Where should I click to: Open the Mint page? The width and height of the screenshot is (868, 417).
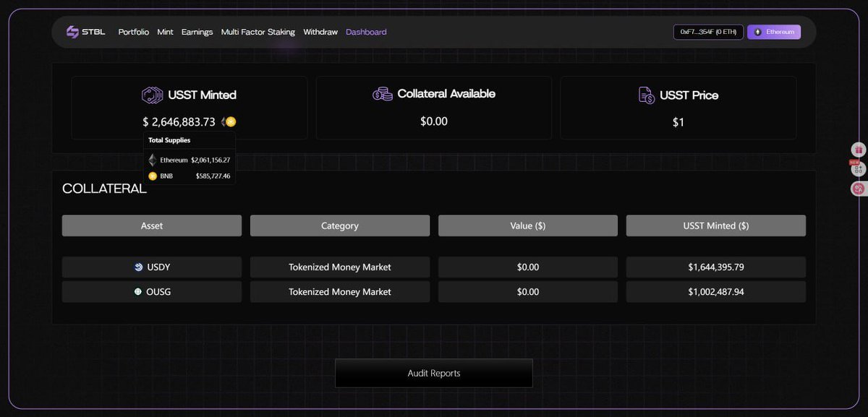pos(165,32)
